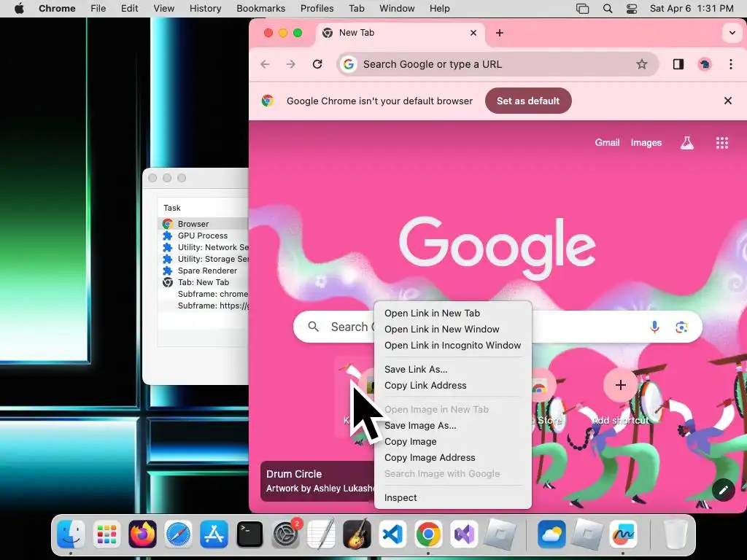747x560 pixels.
Task: Open the Chrome side panel
Action: point(678,64)
